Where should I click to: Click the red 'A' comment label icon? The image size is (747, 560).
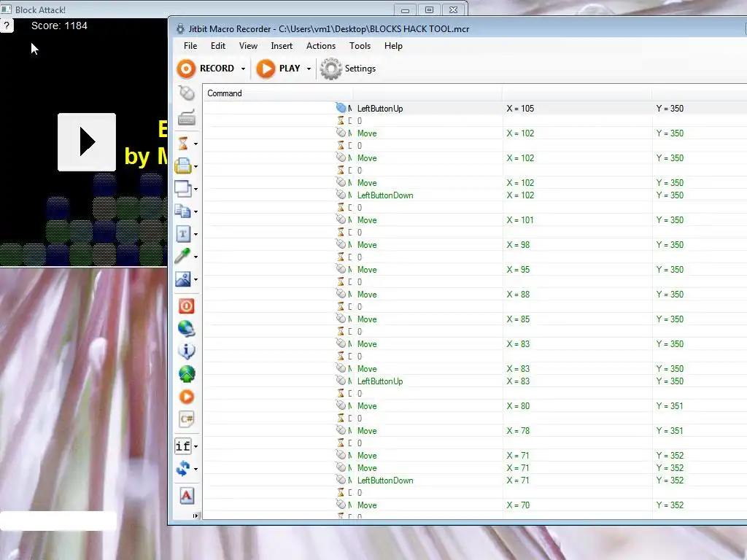pos(186,496)
